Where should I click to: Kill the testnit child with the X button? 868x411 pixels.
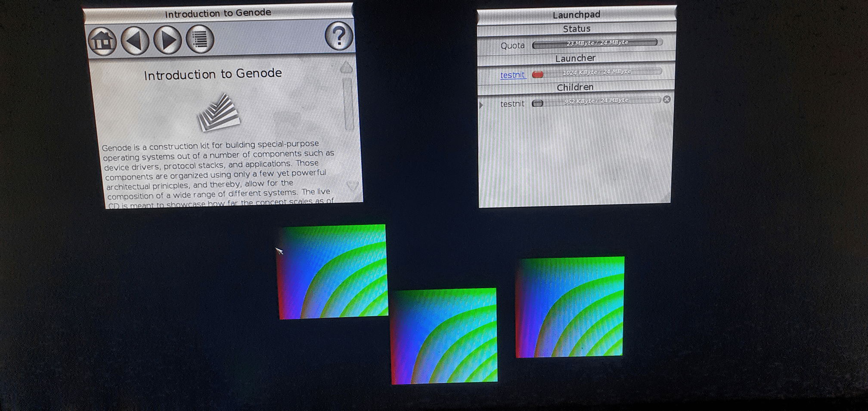666,100
